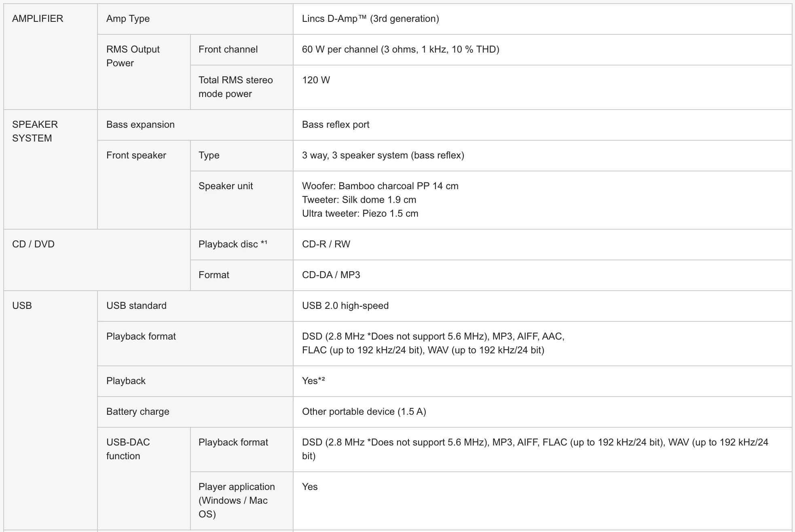Select the USB-DAC function label cell
This screenshot has width=795, height=532.
144,479
